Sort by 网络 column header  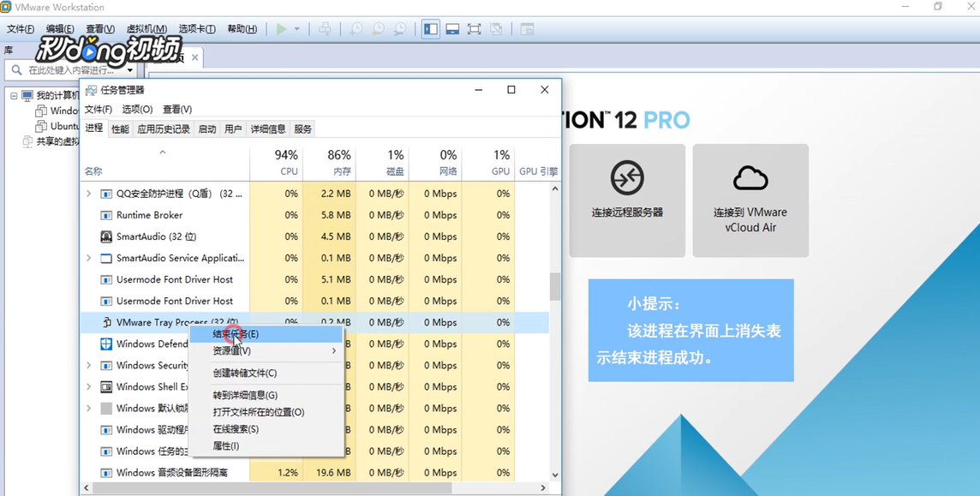point(436,163)
